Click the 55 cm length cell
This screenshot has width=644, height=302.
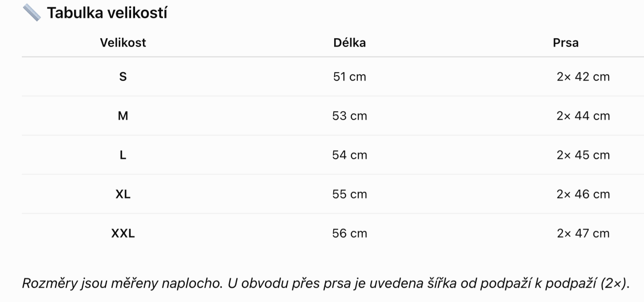pos(349,194)
